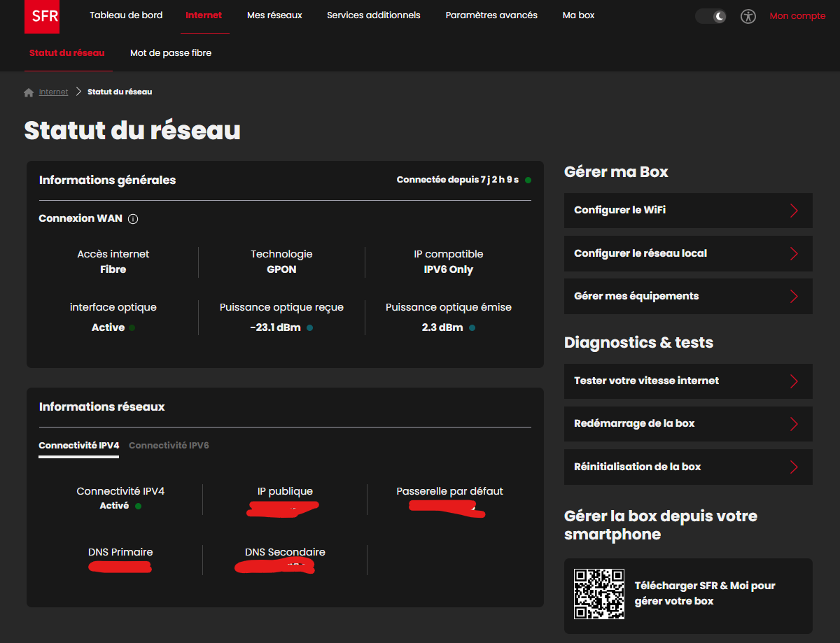The width and height of the screenshot is (840, 643).
Task: Click the connection status green dot
Action: point(528,180)
